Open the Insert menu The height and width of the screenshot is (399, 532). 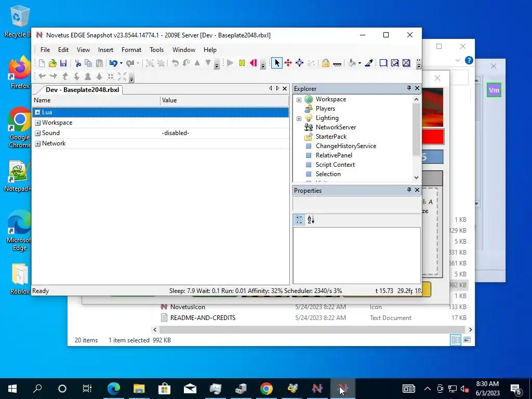pos(105,50)
